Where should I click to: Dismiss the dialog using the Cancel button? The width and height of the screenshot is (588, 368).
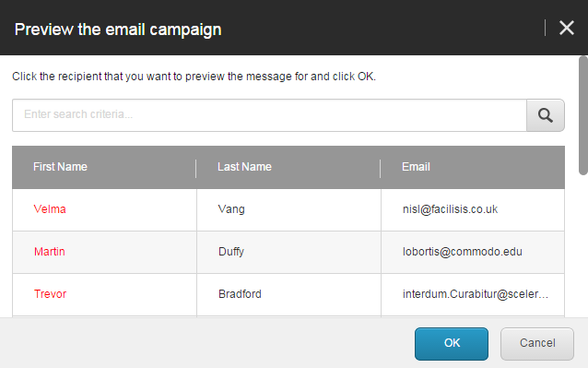click(x=537, y=344)
